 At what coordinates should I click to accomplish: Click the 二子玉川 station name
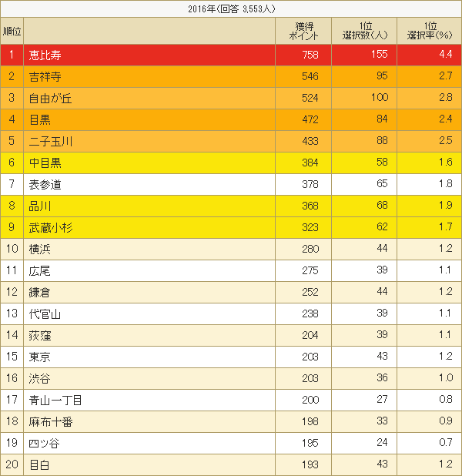(x=51, y=141)
